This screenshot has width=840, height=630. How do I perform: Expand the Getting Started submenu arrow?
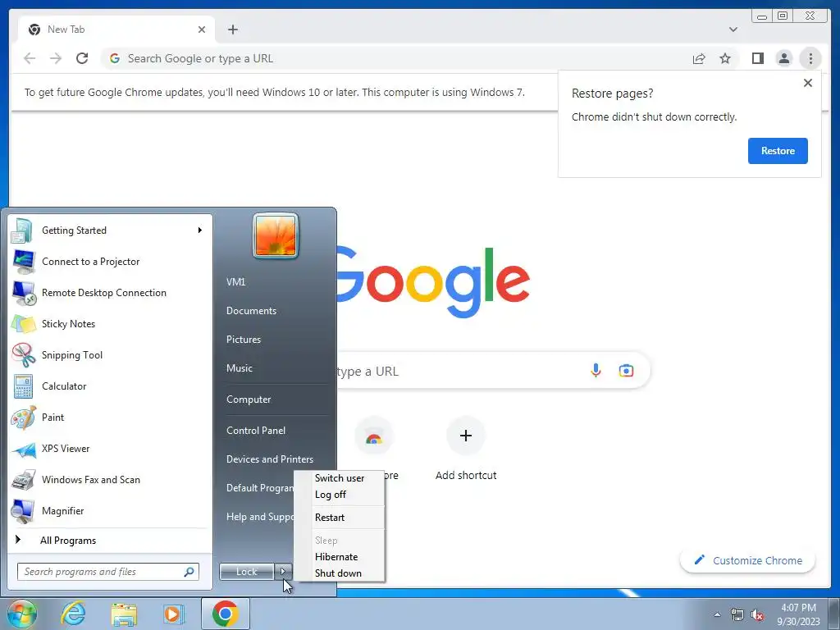coord(200,231)
